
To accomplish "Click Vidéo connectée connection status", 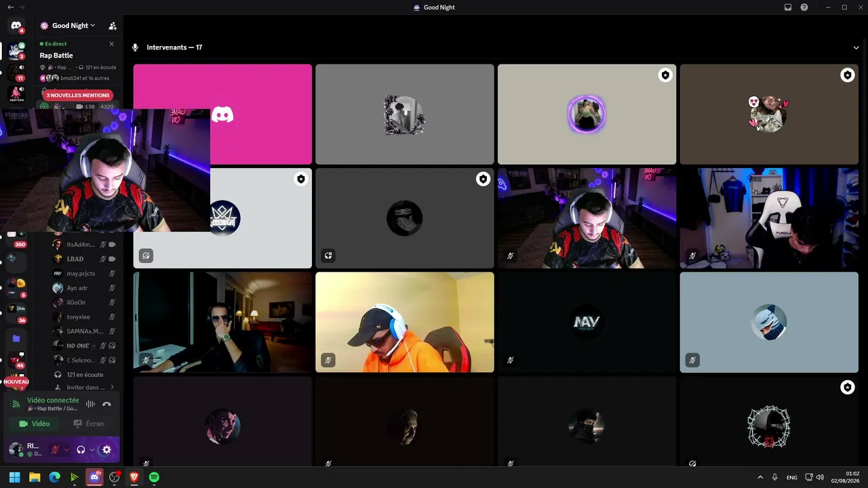I will (x=53, y=401).
